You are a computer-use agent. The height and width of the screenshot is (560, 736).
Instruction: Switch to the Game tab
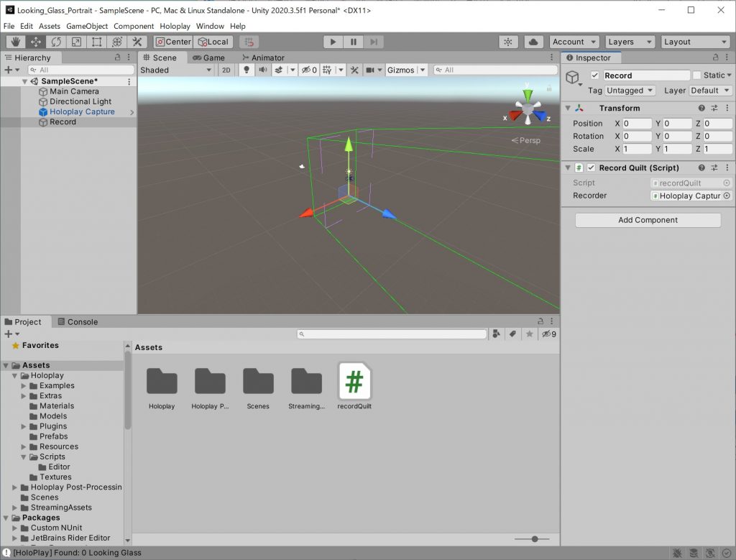pyautogui.click(x=208, y=58)
